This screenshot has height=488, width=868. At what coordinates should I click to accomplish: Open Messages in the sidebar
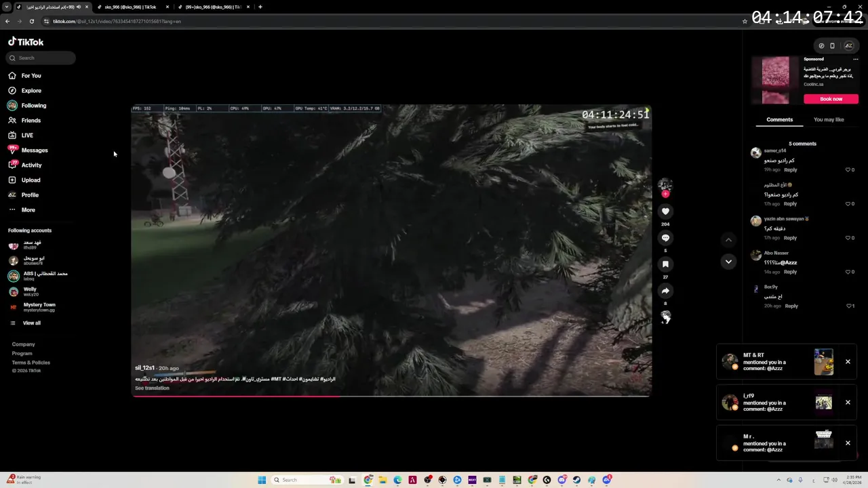coord(28,150)
